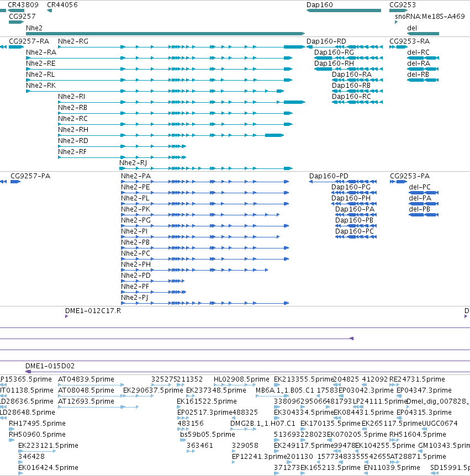The height and width of the screenshot is (476, 470).
Task: Select the 483156 EST label
Action: pos(191,424)
